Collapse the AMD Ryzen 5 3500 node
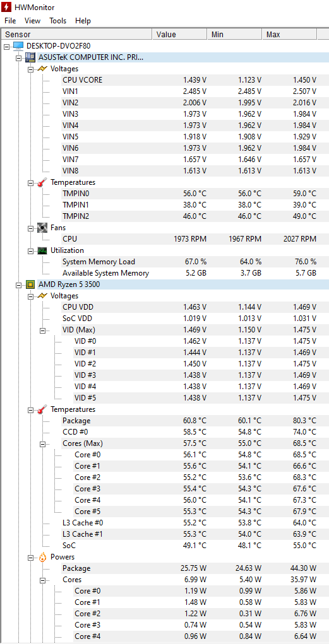329x644 pixels. pyautogui.click(x=18, y=284)
